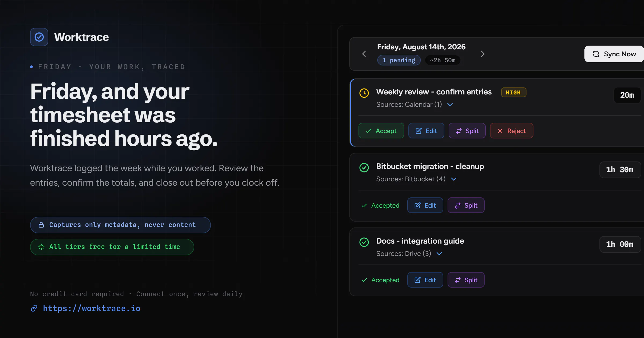Toggle the Accepted status on Docs integration guide
Viewport: 644px width, 338px height.
pos(380,280)
